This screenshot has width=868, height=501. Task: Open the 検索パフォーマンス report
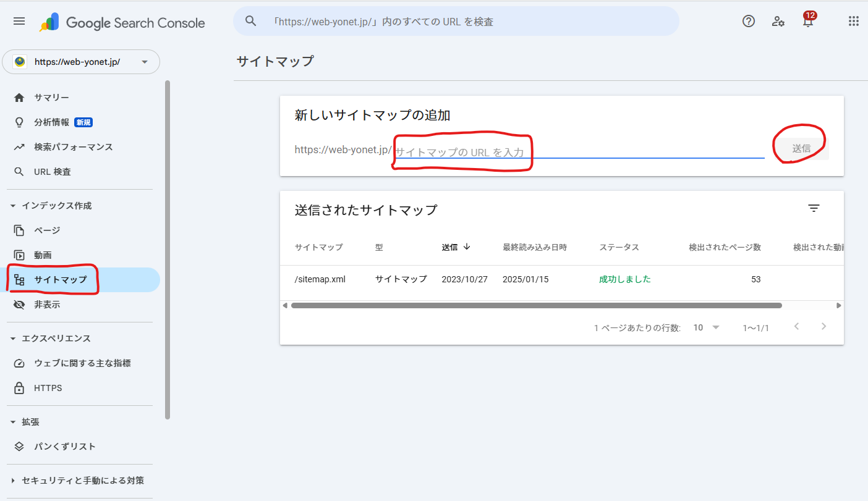pos(73,147)
